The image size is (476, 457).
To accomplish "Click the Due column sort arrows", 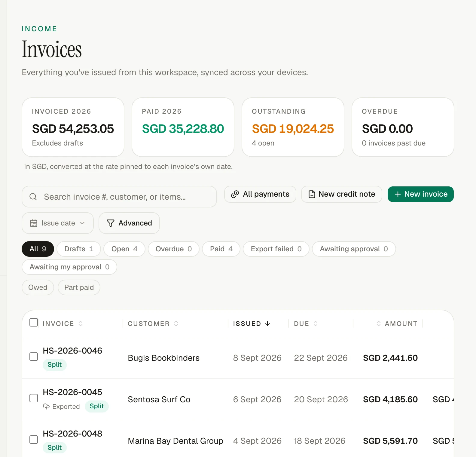I will [x=316, y=324].
